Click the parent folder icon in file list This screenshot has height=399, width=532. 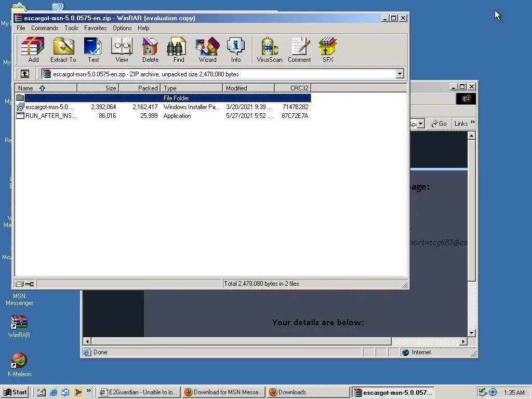click(20, 98)
